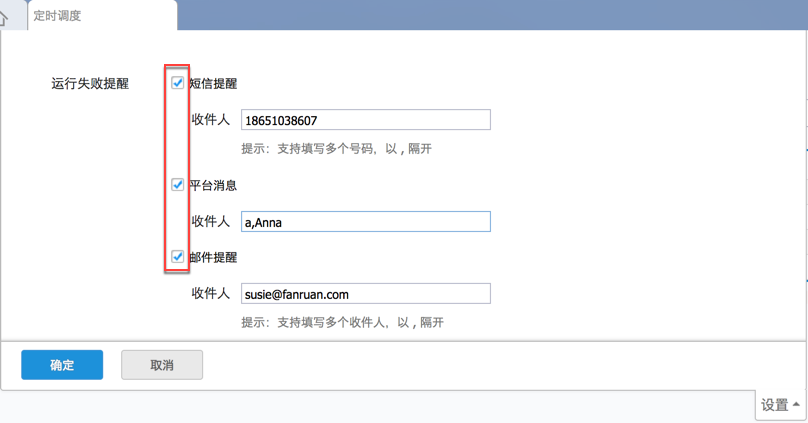808x423 pixels.
Task: Click 收件人 label beside the email field
Action: [x=210, y=294]
